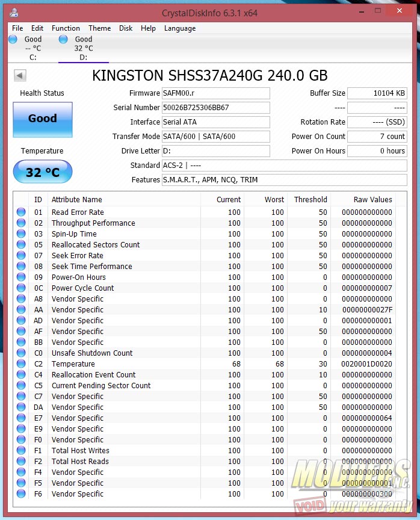
Task: Click status icon for C2 Temperature row
Action: pos(21,364)
